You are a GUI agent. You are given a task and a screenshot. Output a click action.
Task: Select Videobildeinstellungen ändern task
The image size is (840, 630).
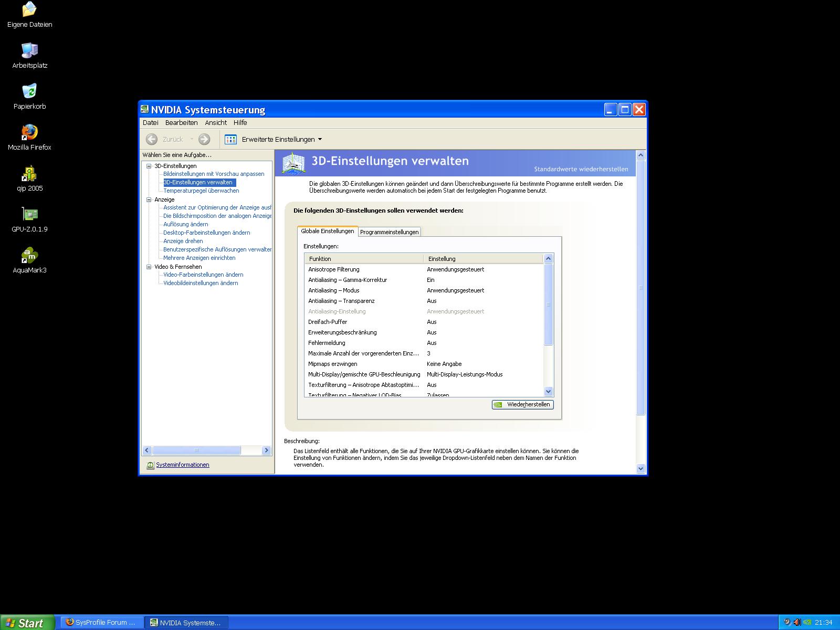point(201,283)
